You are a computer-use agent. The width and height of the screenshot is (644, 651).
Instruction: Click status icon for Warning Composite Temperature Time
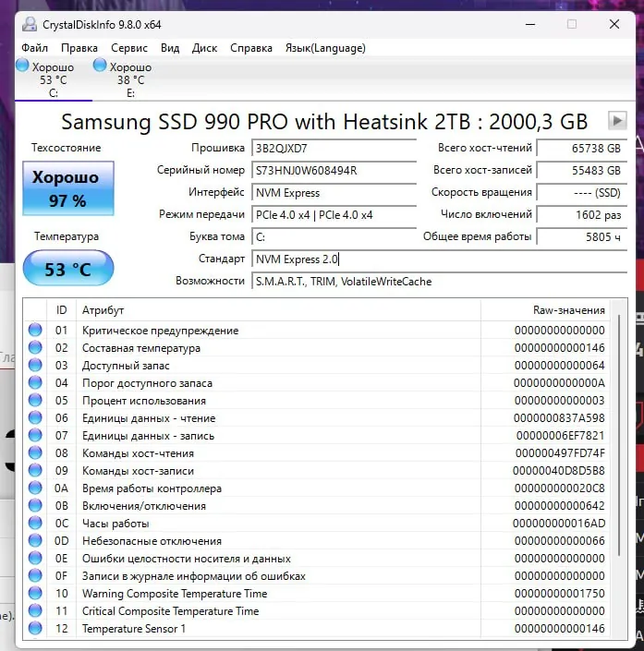coord(35,594)
